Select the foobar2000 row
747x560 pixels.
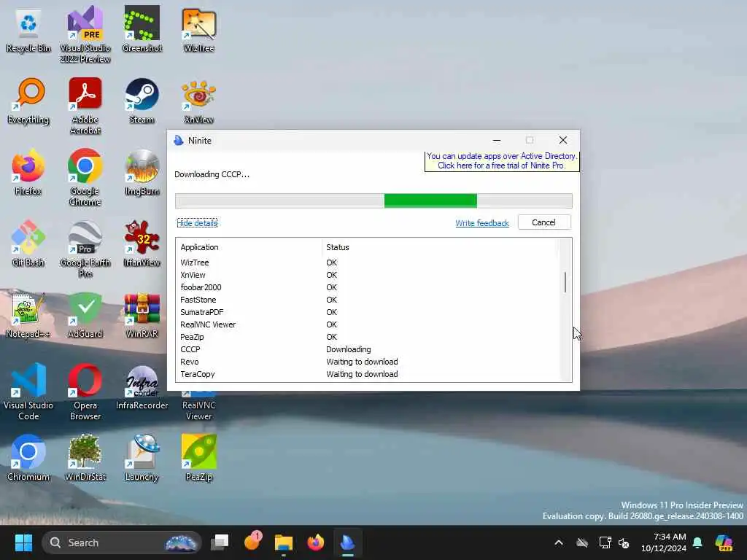pyautogui.click(x=367, y=287)
